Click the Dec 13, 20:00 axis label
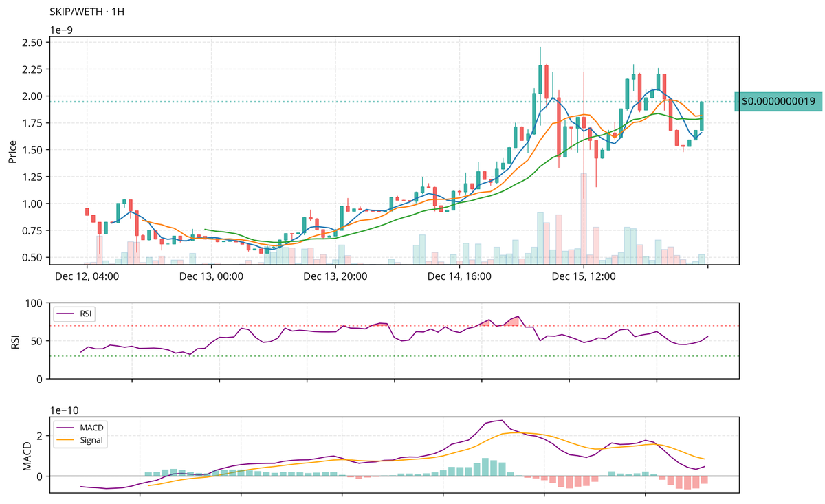825x504 pixels. 335,277
